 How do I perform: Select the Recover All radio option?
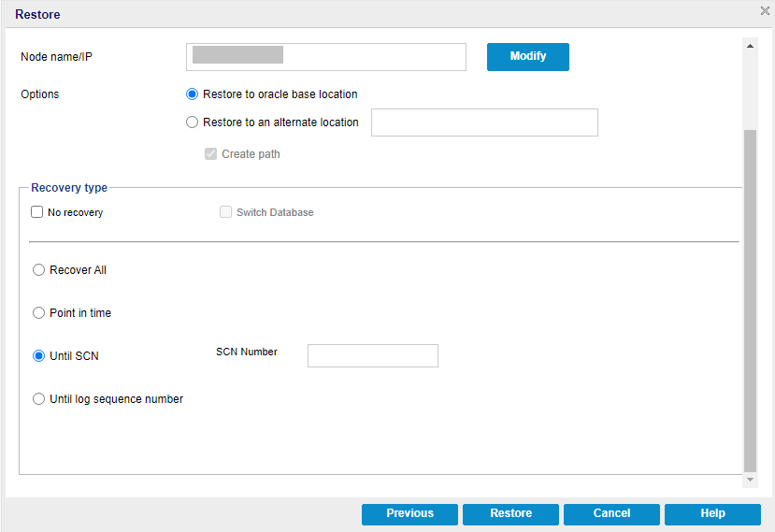[x=39, y=270]
